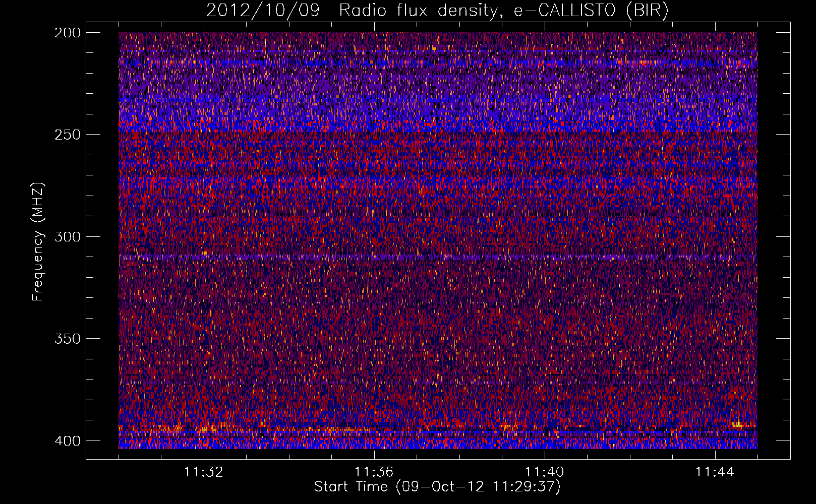Select the 'Frequency (MHZ)' axis label
Viewport: 816px width, 504px height.
38,241
